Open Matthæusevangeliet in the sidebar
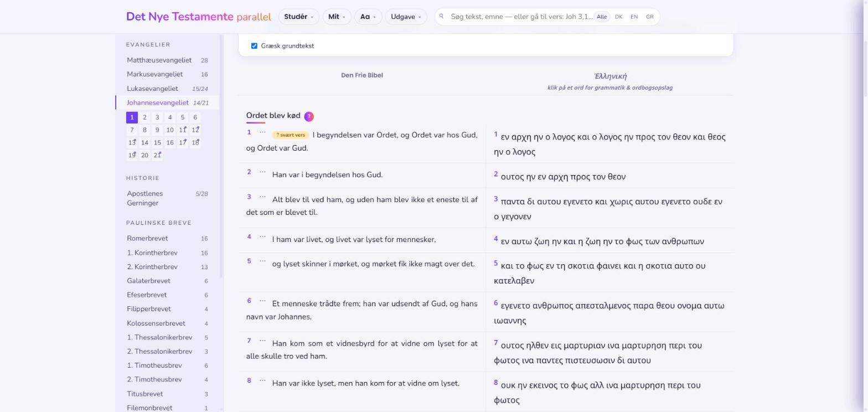This screenshot has width=868, height=412. (167, 60)
